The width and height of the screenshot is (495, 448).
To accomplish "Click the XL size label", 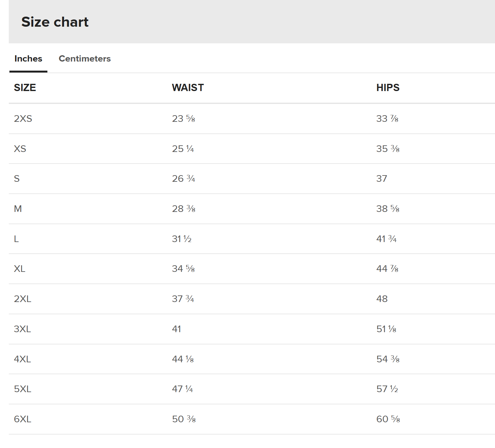I will point(19,269).
